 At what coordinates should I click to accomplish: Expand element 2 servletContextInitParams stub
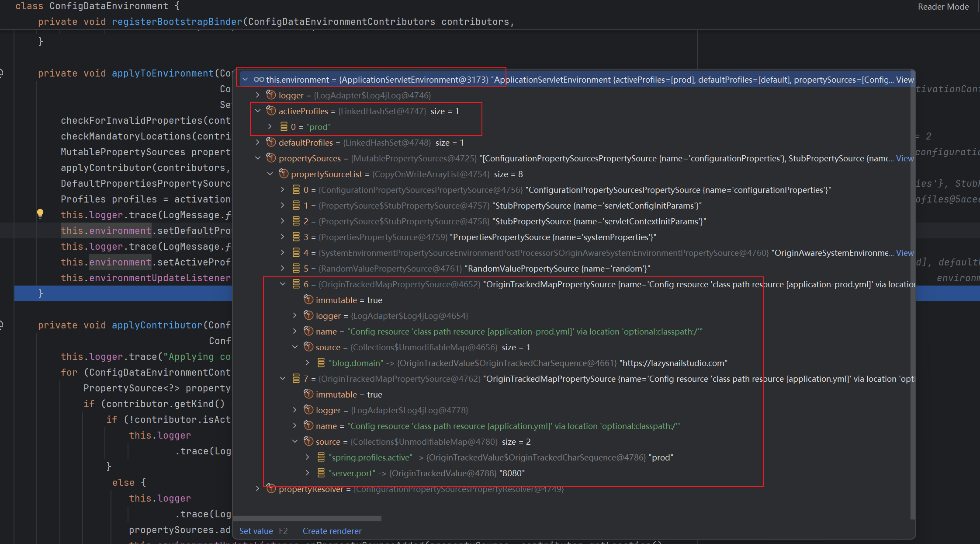tap(282, 221)
